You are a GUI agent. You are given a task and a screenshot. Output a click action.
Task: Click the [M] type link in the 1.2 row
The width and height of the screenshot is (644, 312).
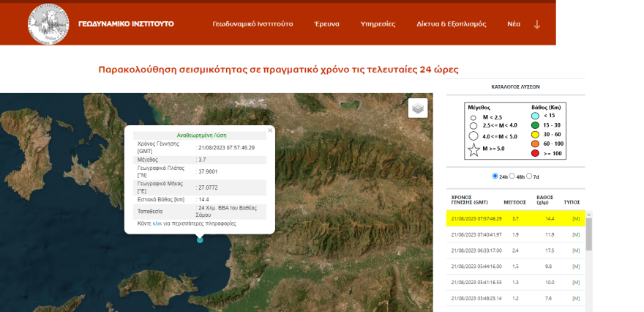tap(576, 298)
